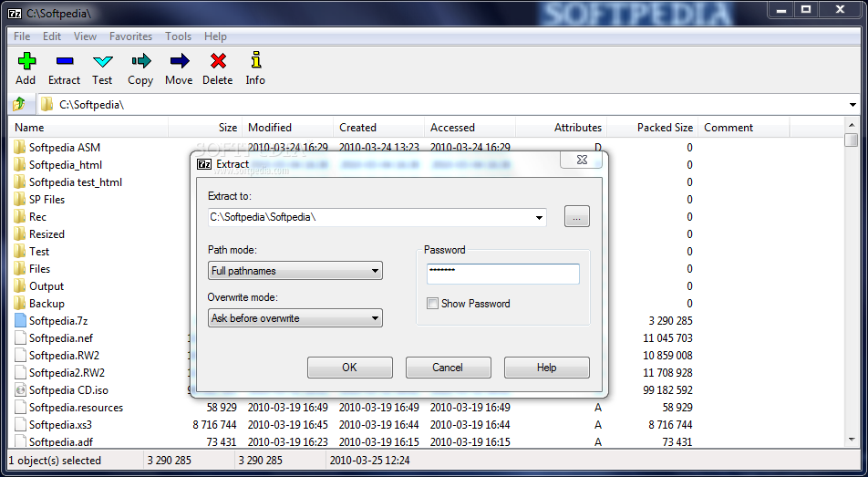868x477 pixels.
Task: Sort by the Accessed column header
Action: pyautogui.click(x=470, y=128)
